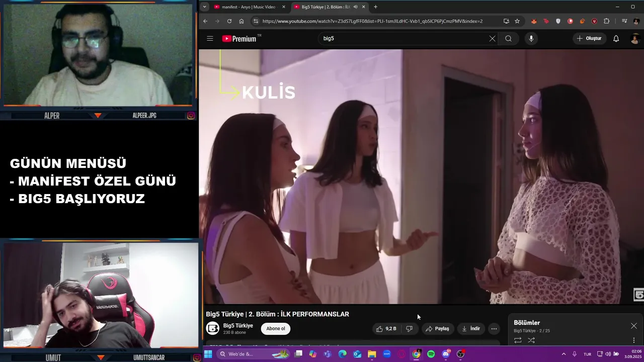Click the Oluştur create button

589,39
